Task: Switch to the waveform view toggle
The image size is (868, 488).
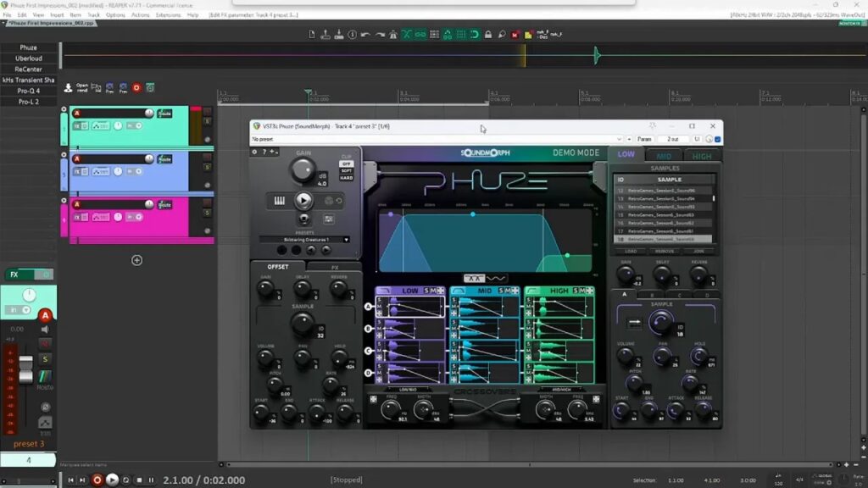Action: (x=495, y=278)
